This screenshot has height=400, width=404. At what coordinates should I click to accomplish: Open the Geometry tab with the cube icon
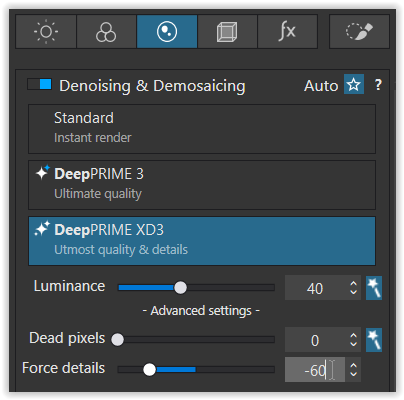[x=227, y=32]
